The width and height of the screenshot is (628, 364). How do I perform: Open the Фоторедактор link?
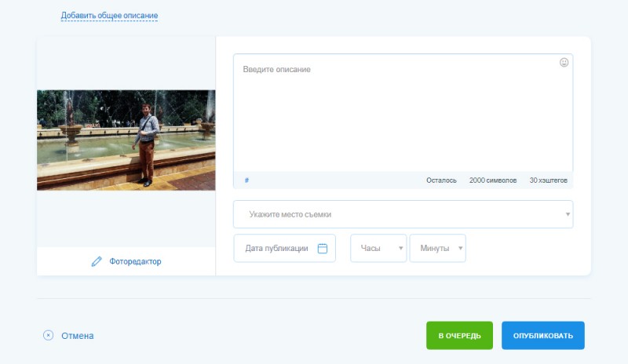pyautogui.click(x=135, y=261)
